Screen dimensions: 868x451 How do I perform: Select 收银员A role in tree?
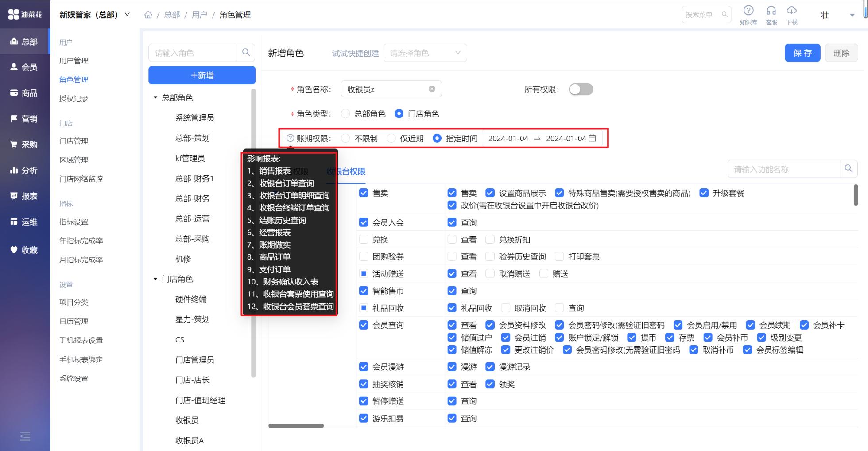click(190, 440)
